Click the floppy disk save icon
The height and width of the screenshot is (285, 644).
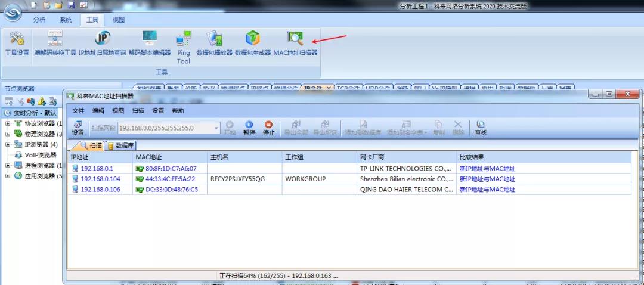pos(71,5)
